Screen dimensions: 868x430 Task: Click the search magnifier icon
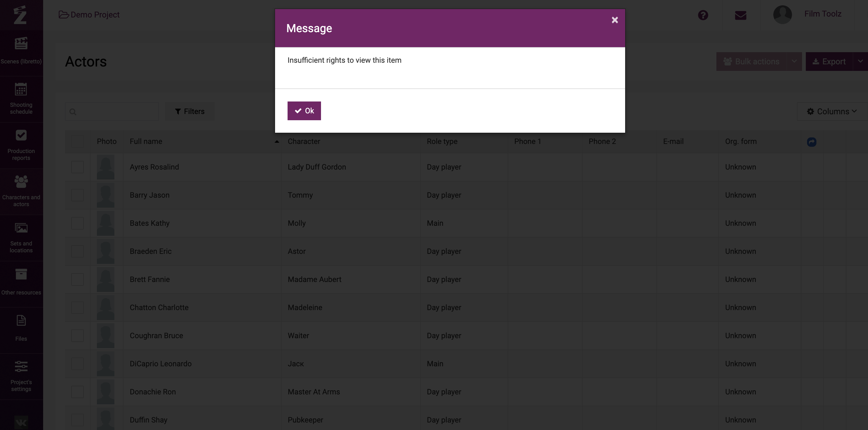pos(73,112)
